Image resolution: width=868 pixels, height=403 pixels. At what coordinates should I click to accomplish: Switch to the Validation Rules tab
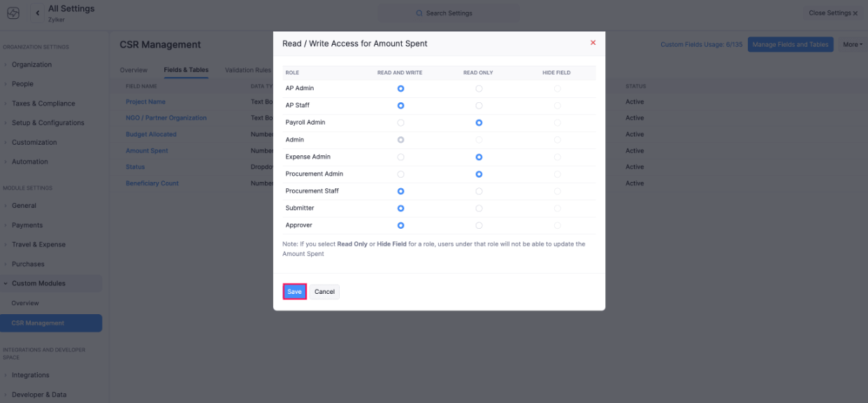click(x=247, y=70)
